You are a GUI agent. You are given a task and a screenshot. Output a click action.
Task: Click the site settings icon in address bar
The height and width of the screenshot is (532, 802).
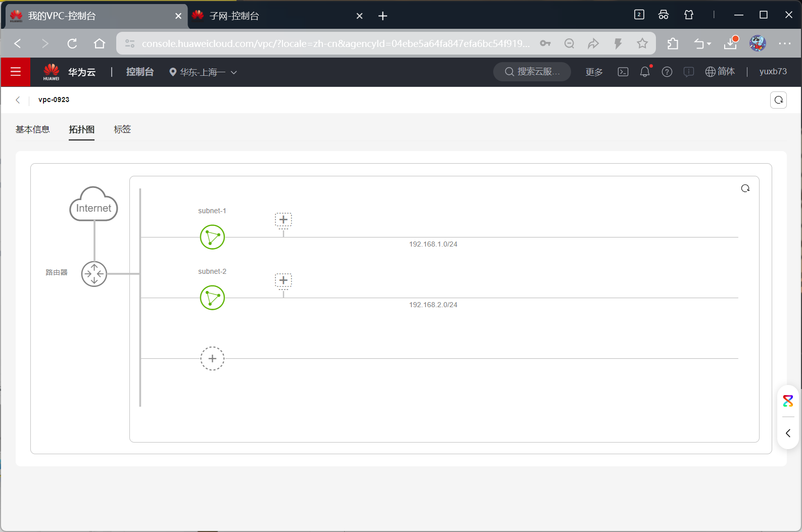click(130, 43)
